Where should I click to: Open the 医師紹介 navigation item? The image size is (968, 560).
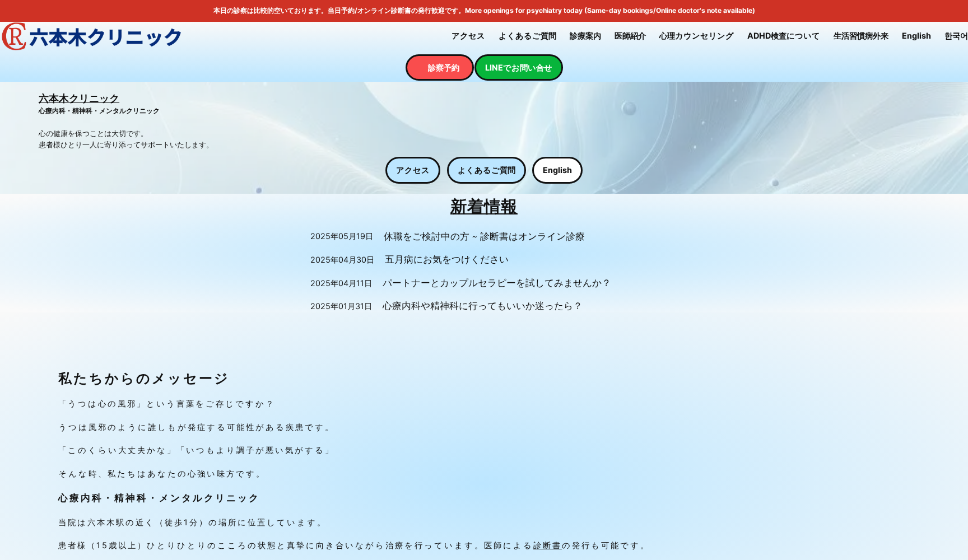click(x=629, y=36)
